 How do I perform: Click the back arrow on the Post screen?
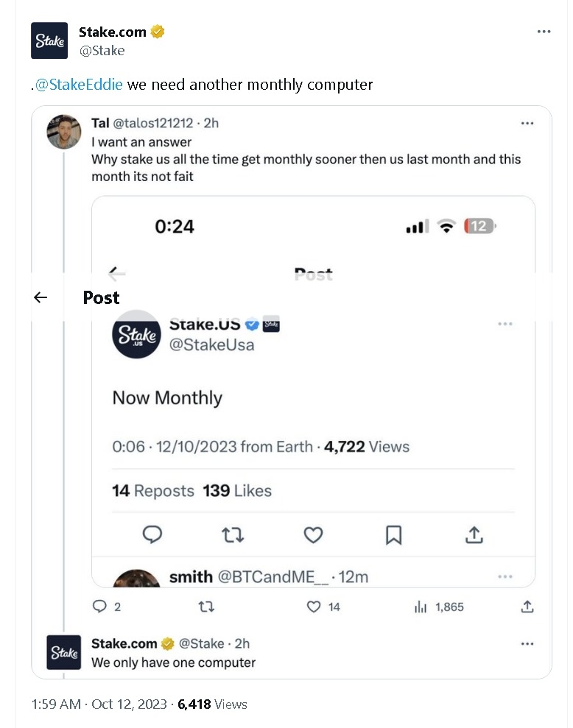click(41, 297)
